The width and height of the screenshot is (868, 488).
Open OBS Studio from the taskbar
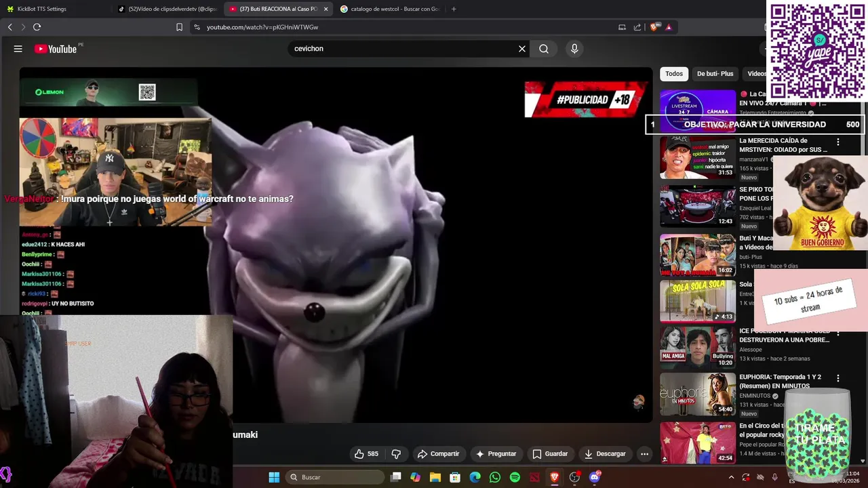point(574,477)
